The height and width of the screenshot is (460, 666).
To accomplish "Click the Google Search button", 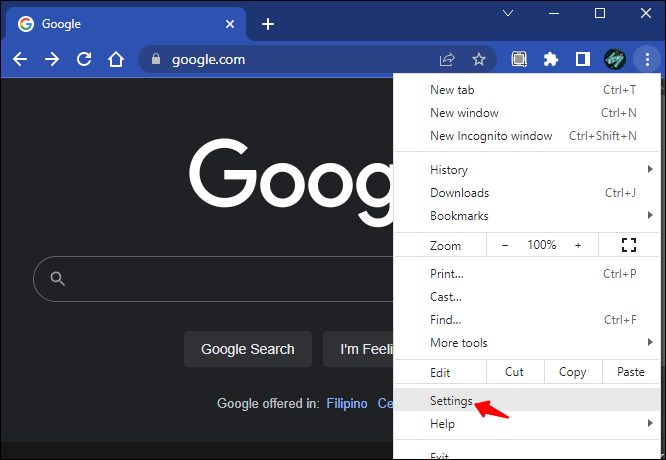I will point(248,349).
